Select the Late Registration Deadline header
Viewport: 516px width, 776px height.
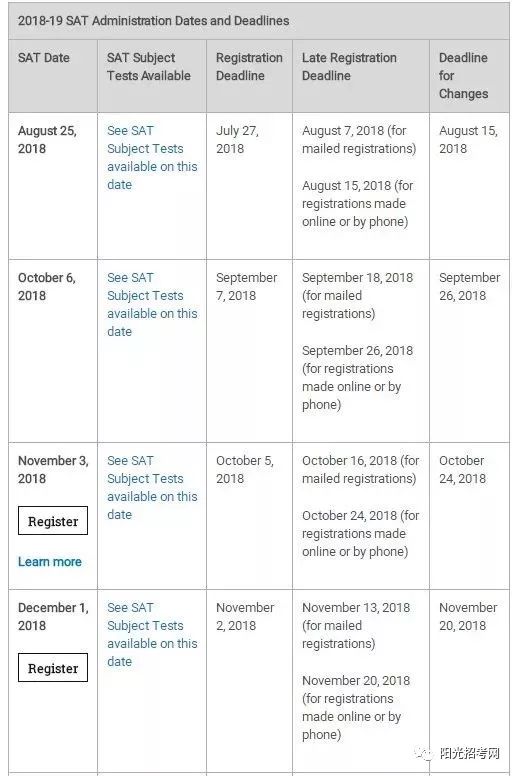(x=349, y=67)
